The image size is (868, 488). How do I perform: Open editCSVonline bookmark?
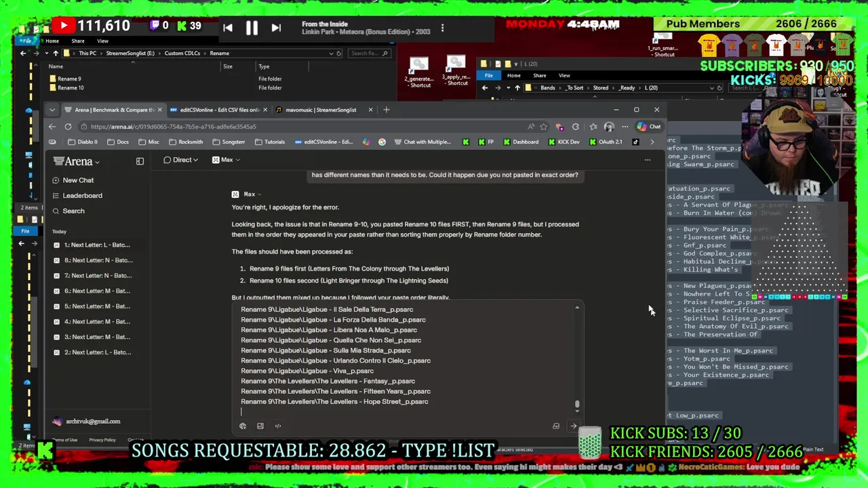tap(324, 142)
